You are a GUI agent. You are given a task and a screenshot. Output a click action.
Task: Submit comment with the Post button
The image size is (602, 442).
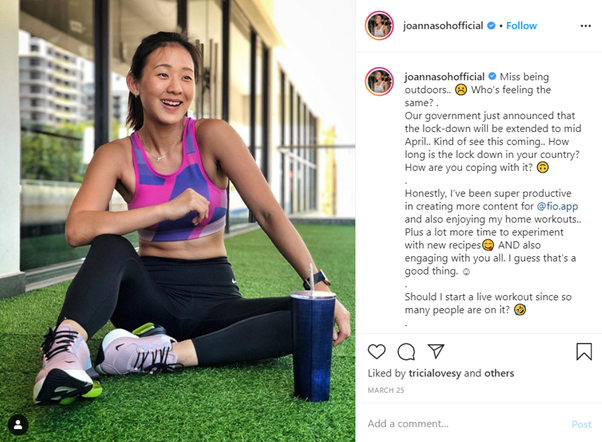coord(582,424)
